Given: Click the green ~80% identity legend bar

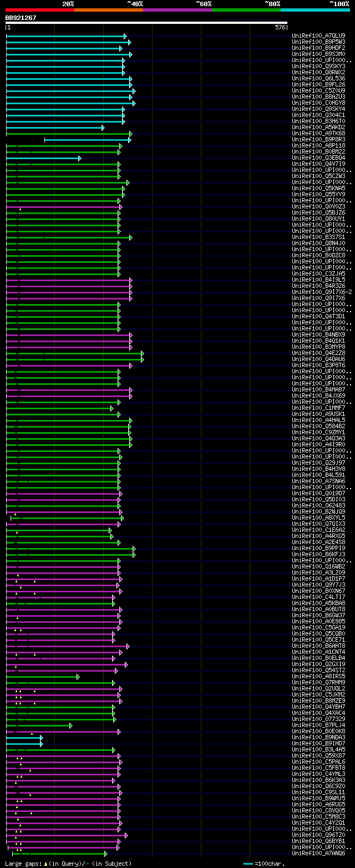Looking at the screenshot, I should 246,10.
